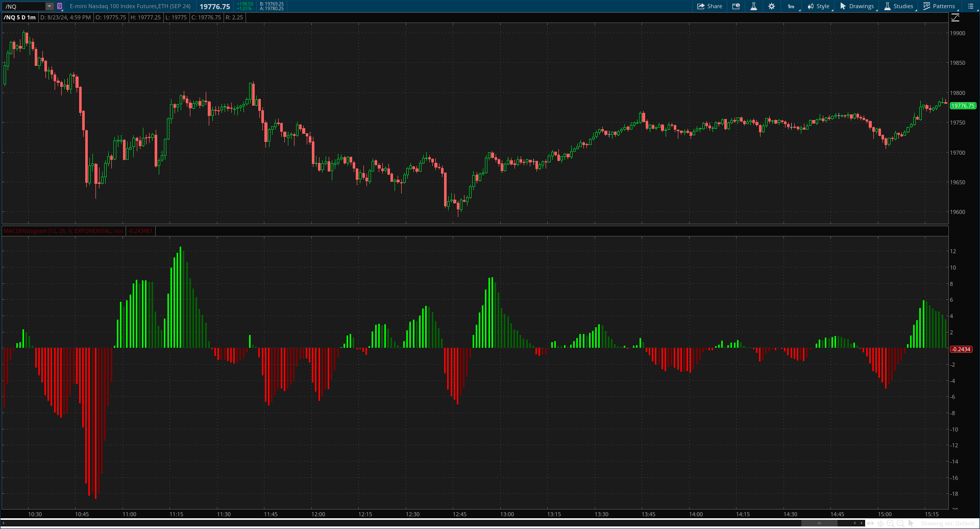
Task: Click the Share button
Action: coord(709,6)
